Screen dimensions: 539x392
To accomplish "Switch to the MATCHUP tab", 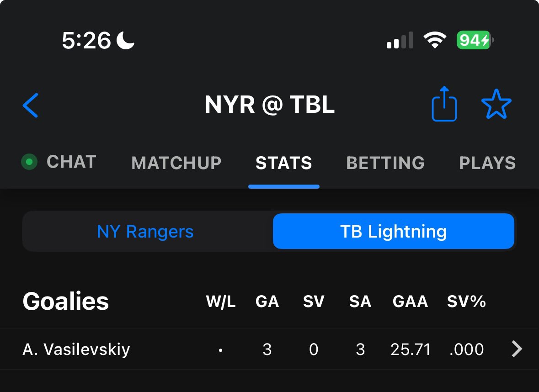I will coord(176,163).
